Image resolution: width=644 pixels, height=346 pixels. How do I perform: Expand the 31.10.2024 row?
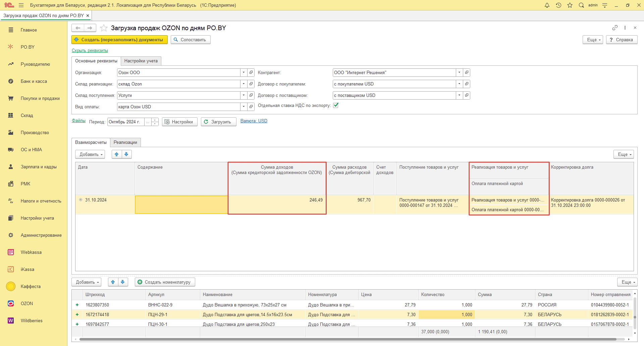pyautogui.click(x=80, y=200)
